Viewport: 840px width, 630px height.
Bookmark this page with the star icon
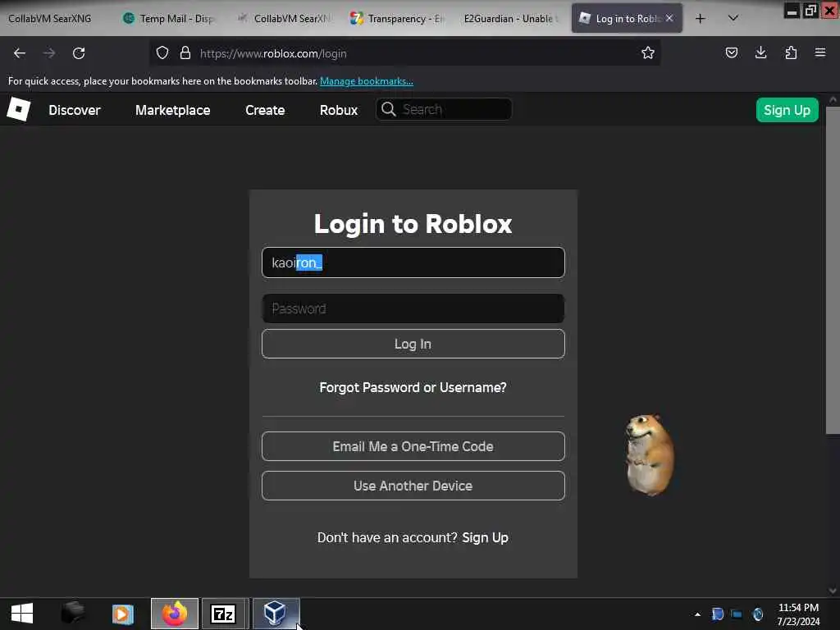[648, 52]
